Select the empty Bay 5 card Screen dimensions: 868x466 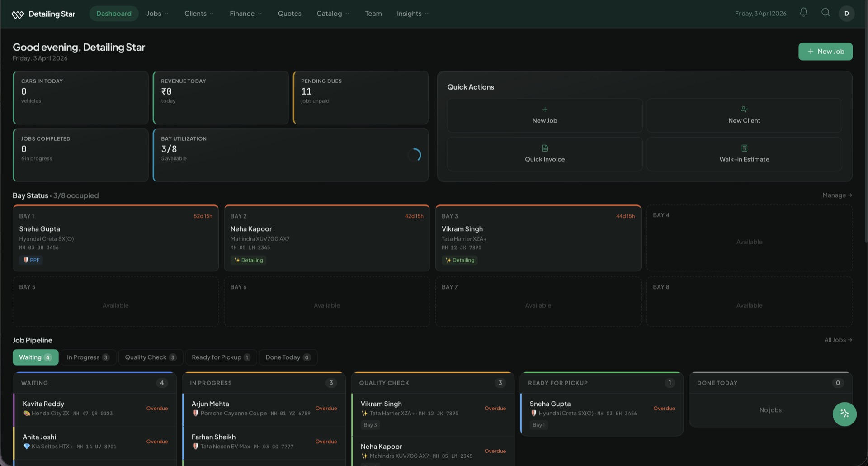click(115, 301)
